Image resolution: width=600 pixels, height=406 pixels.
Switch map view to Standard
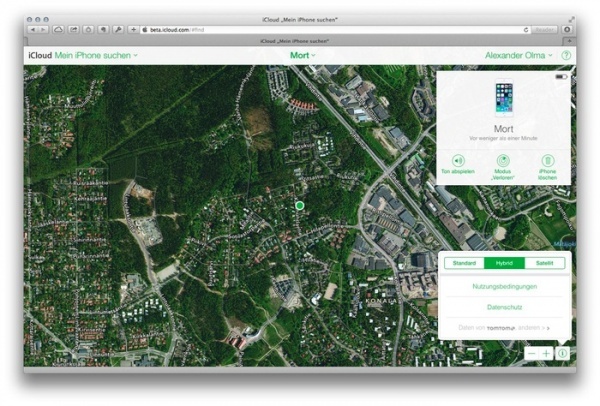click(464, 263)
